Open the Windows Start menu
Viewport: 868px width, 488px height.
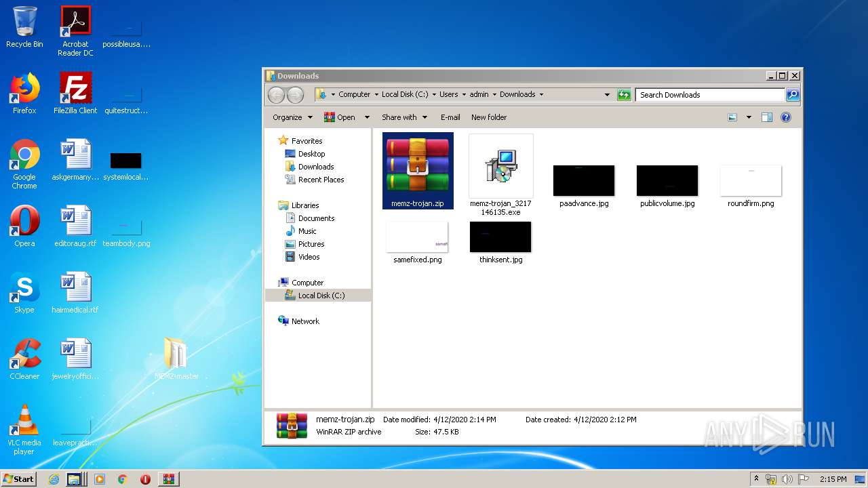click(x=19, y=479)
